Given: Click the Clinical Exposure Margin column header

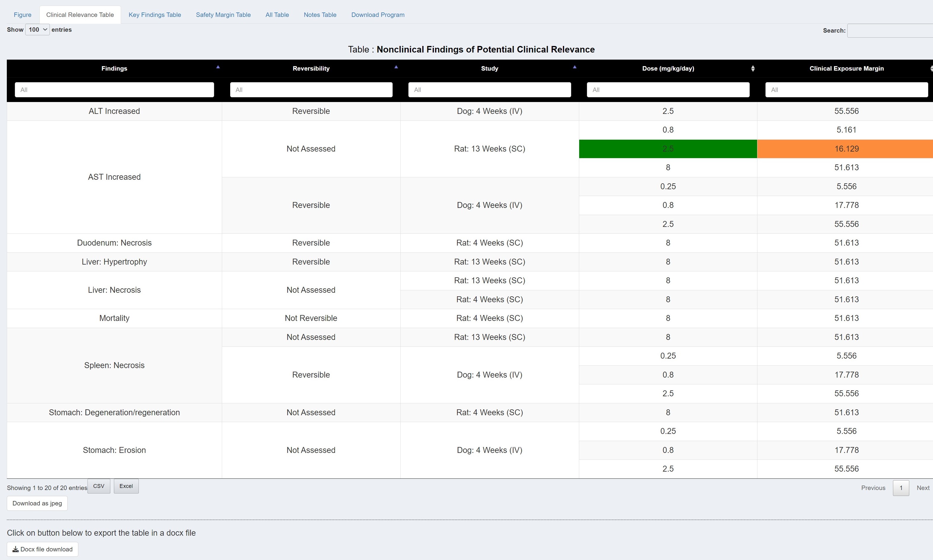Looking at the screenshot, I should pyautogui.click(x=847, y=68).
